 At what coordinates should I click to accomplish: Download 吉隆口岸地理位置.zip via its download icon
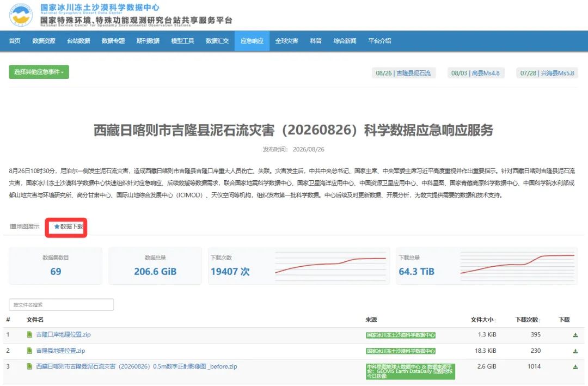coord(575,335)
